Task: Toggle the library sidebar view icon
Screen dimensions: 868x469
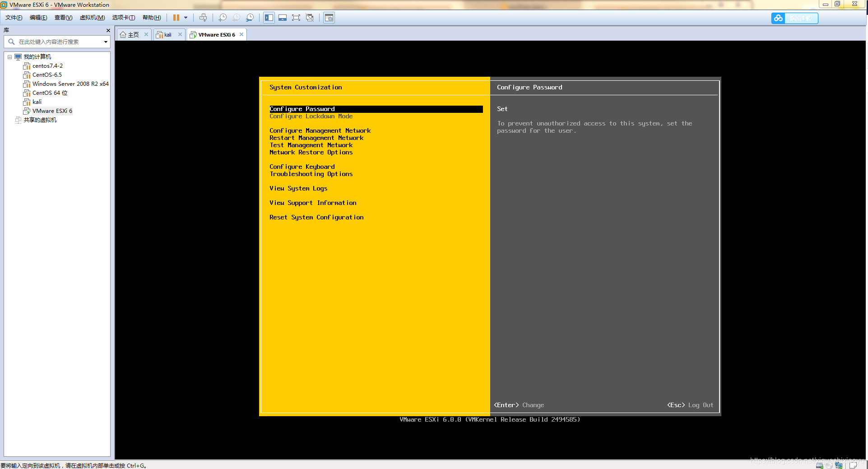Action: 269,18
